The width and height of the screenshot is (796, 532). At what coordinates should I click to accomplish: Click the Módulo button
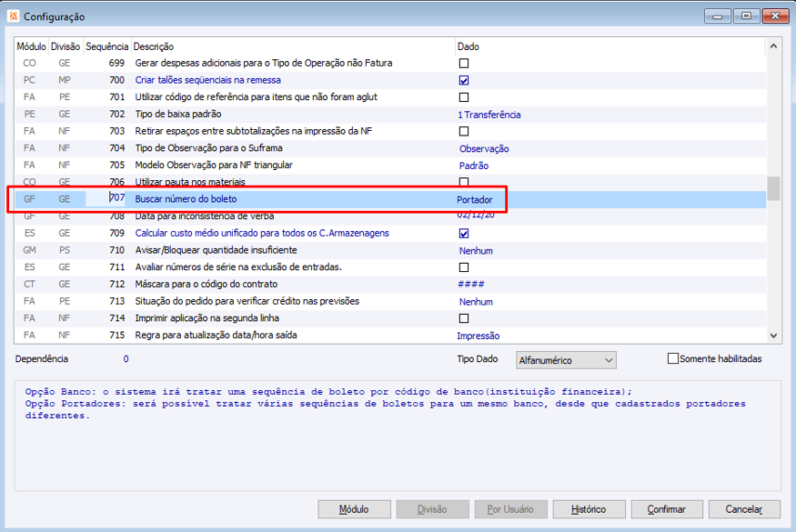(x=355, y=509)
